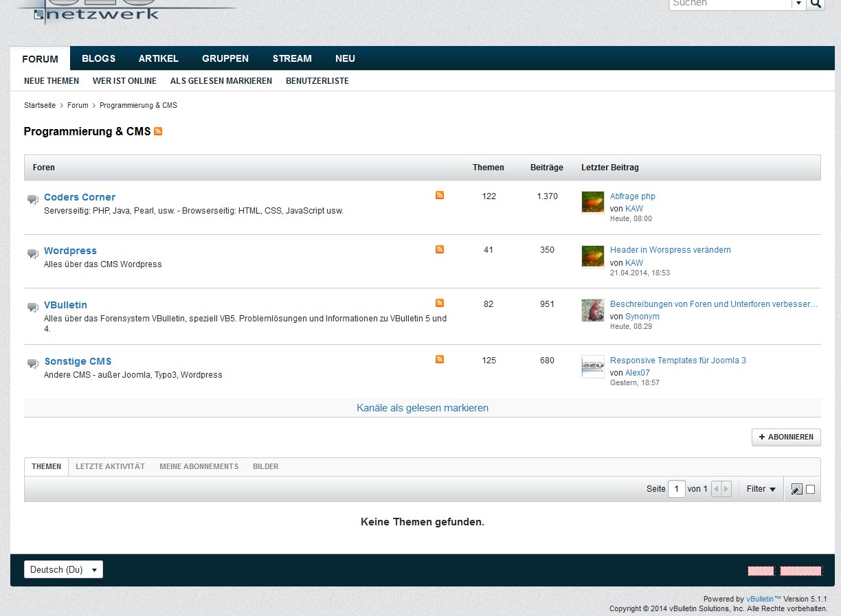The width and height of the screenshot is (841, 616).
Task: Click the page number input field
Action: pos(676,489)
